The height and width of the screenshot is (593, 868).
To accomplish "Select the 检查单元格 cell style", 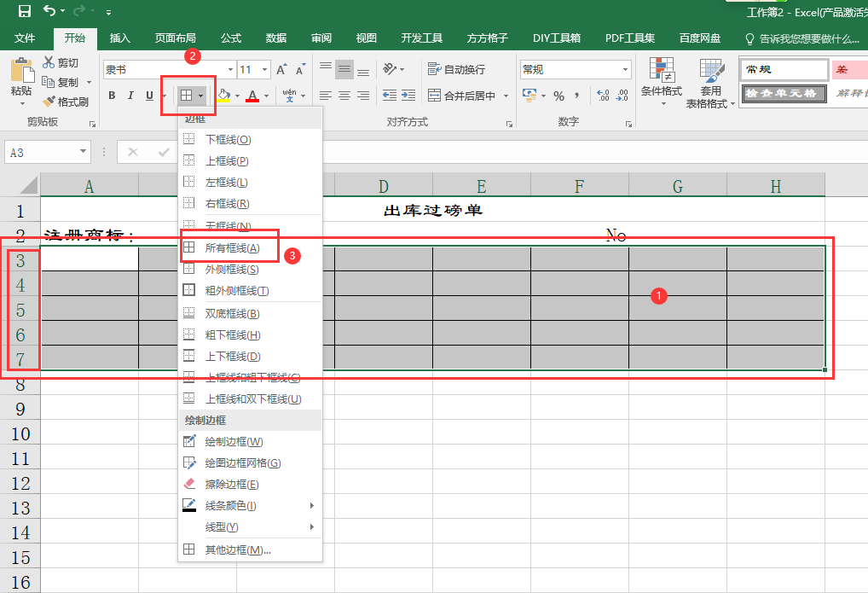I will (784, 93).
